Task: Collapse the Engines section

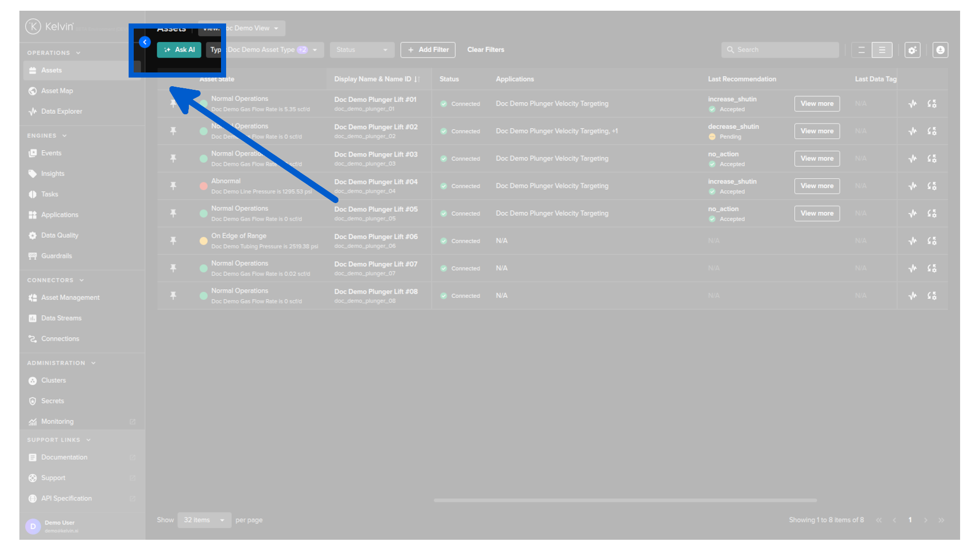Action: [64, 136]
